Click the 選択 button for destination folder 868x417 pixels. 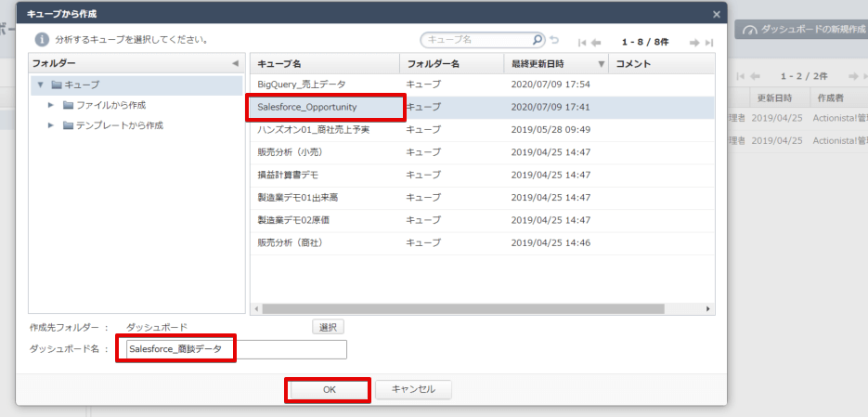coord(329,327)
